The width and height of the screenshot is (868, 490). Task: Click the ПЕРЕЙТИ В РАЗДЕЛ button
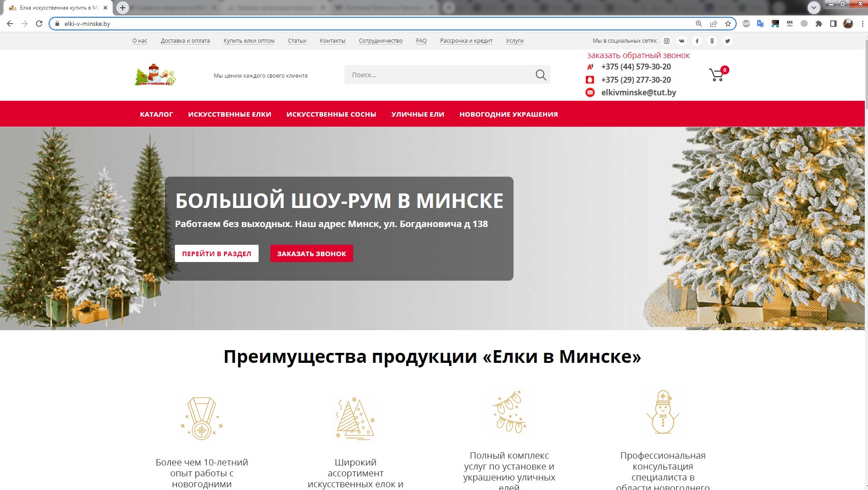[217, 253]
